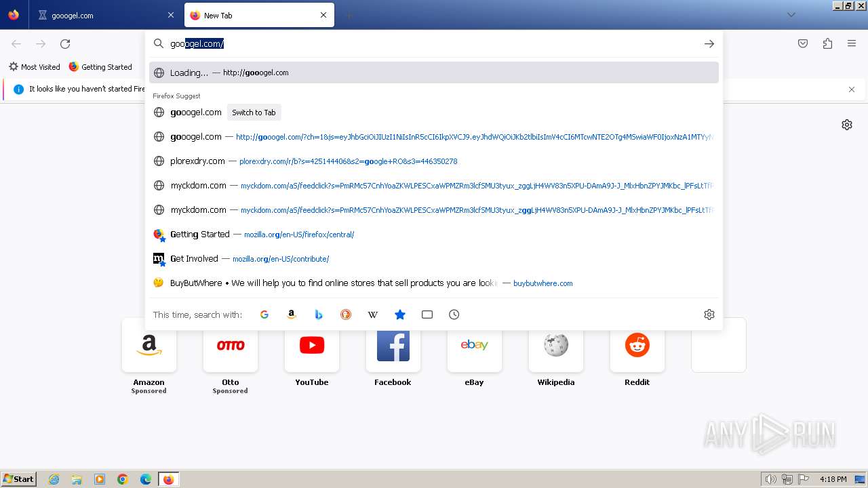Select the Loading http://gooogel.com suggestion
This screenshot has height=488, width=868.
point(434,73)
